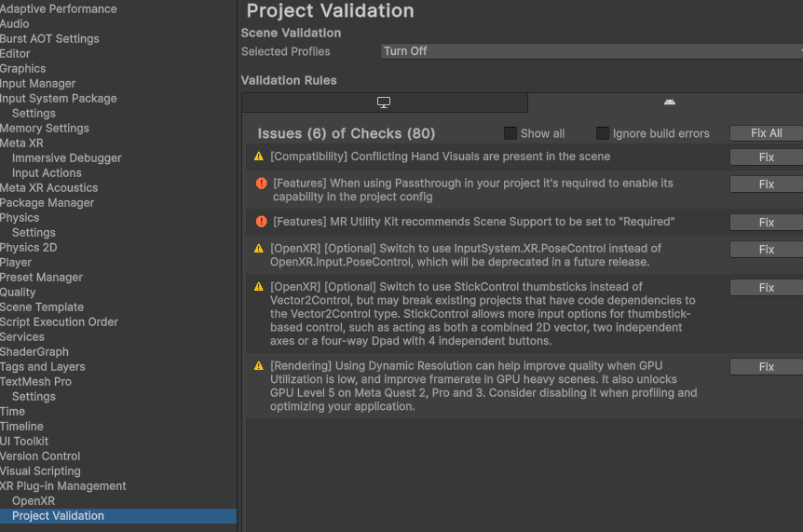
Task: Fix the Dynamic Resolution rendering issue
Action: click(x=766, y=367)
